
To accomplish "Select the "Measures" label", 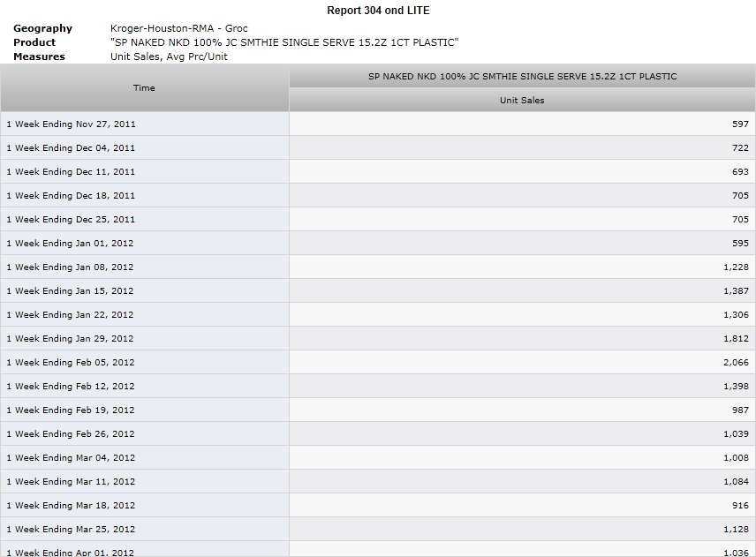I will 39,56.
